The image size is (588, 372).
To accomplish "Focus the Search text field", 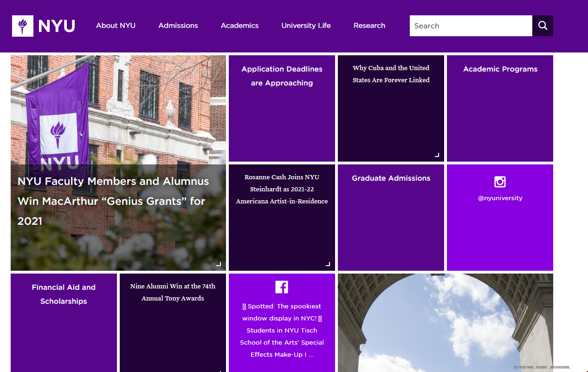I will (471, 26).
